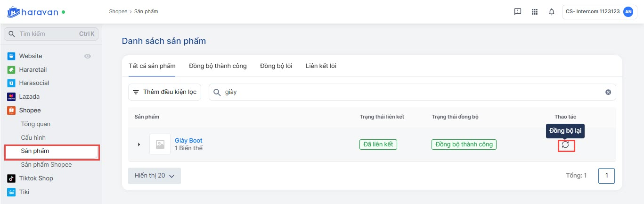This screenshot has height=204, width=644.
Task: Open the Giày Boot product link
Action: pos(188,140)
